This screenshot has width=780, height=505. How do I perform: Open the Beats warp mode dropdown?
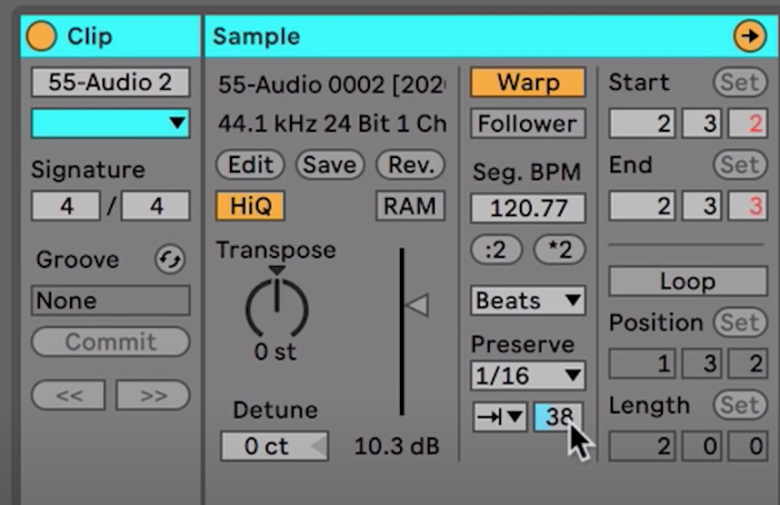(528, 301)
